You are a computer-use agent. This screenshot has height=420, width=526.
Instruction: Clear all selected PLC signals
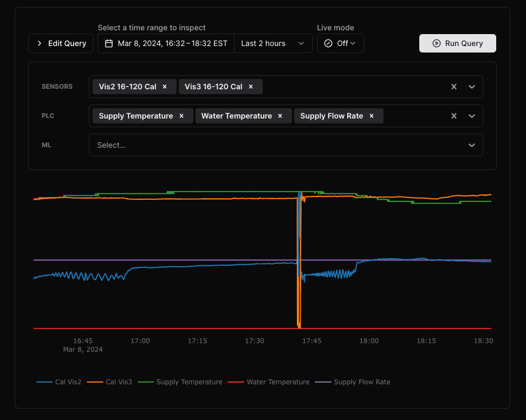(x=454, y=116)
